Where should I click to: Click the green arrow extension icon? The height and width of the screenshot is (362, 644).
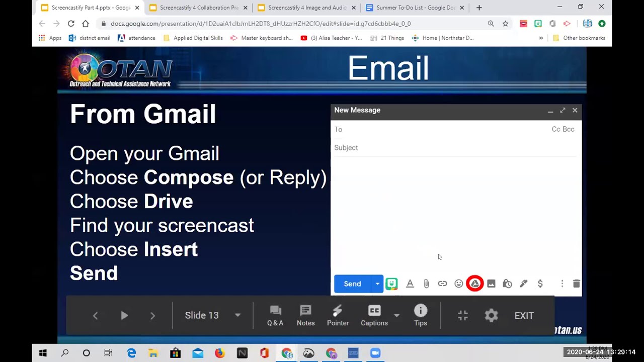point(602,24)
